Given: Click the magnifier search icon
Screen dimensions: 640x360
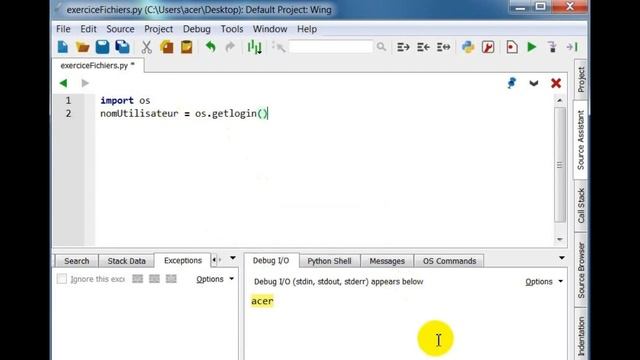Looking at the screenshot, I should pos(381,47).
